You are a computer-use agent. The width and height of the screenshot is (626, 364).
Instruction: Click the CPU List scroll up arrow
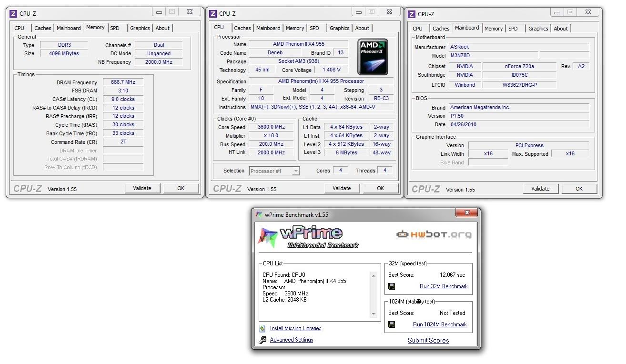coord(374,275)
